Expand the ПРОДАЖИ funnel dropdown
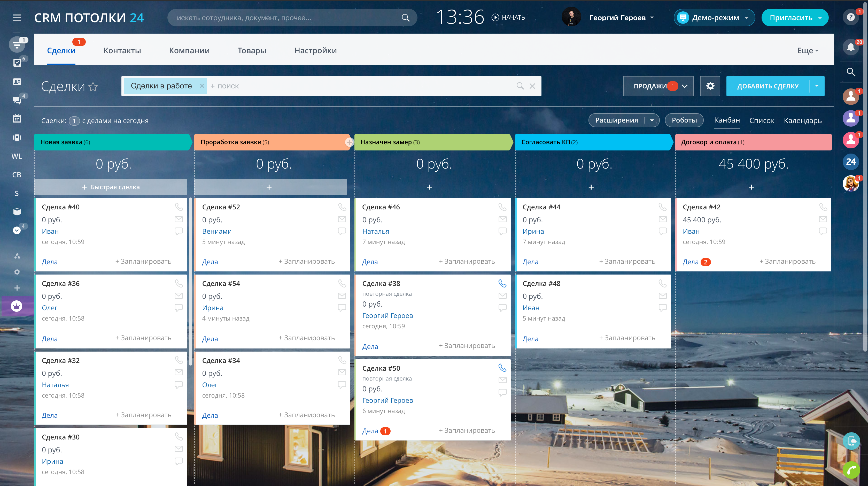Screen dimensions: 868x486 point(684,86)
